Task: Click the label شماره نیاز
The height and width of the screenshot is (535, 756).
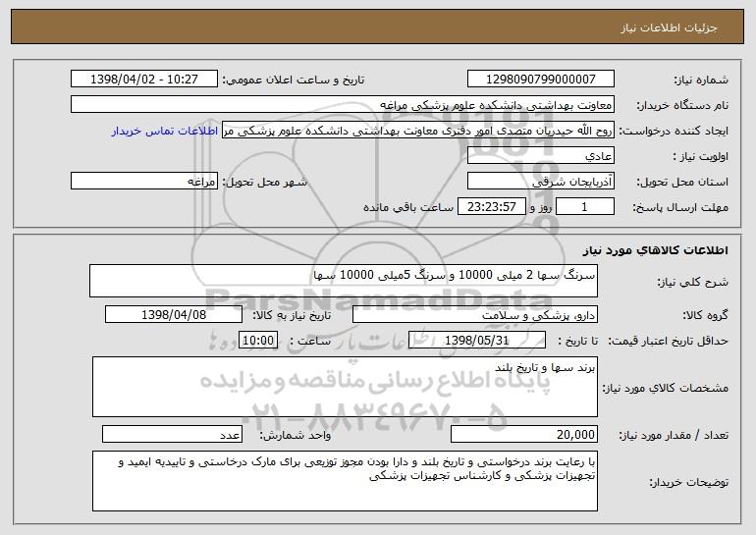Action: point(701,80)
